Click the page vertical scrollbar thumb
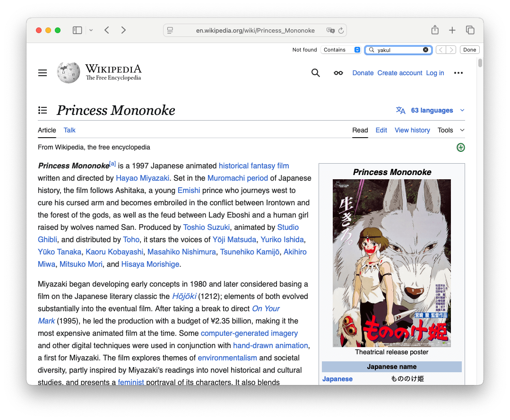510x420 pixels. [480, 62]
